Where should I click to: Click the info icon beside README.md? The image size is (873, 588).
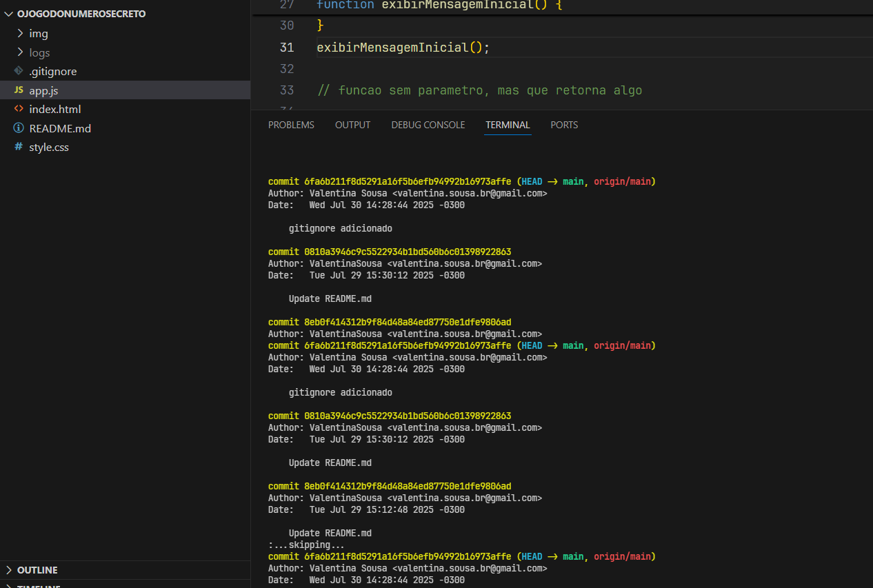click(x=19, y=128)
